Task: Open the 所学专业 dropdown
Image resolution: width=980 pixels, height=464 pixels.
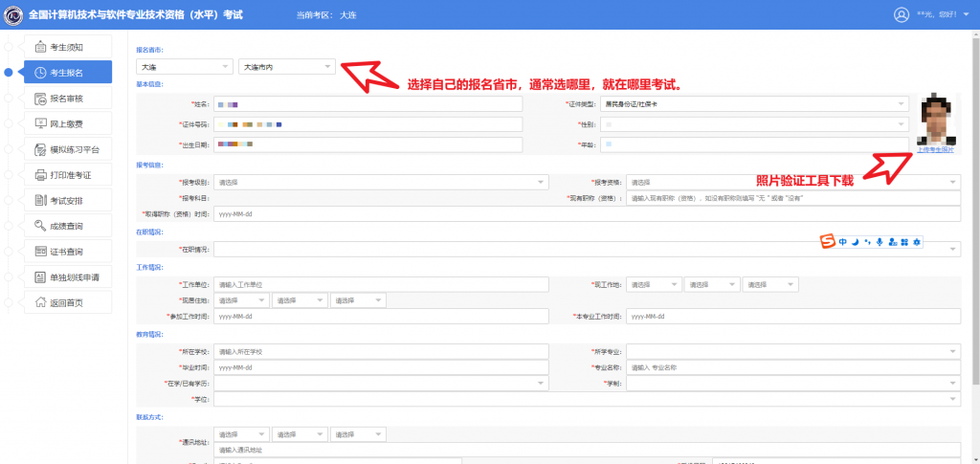Action: pyautogui.click(x=793, y=352)
